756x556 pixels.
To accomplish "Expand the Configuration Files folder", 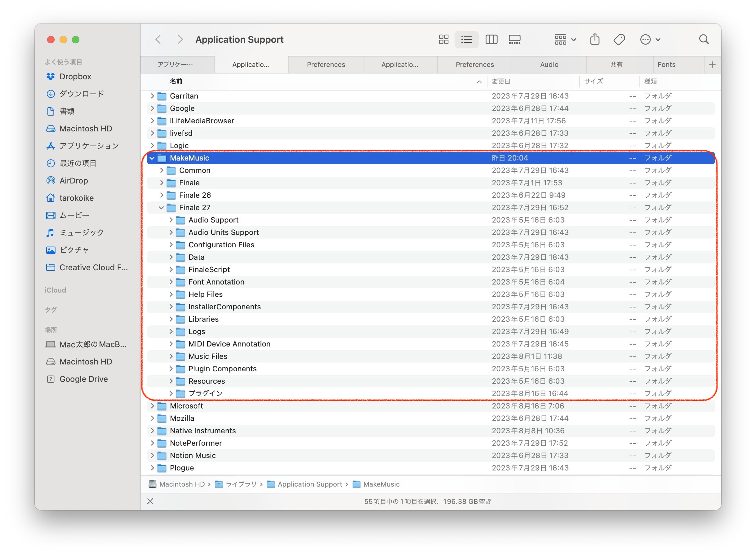I will (x=171, y=245).
